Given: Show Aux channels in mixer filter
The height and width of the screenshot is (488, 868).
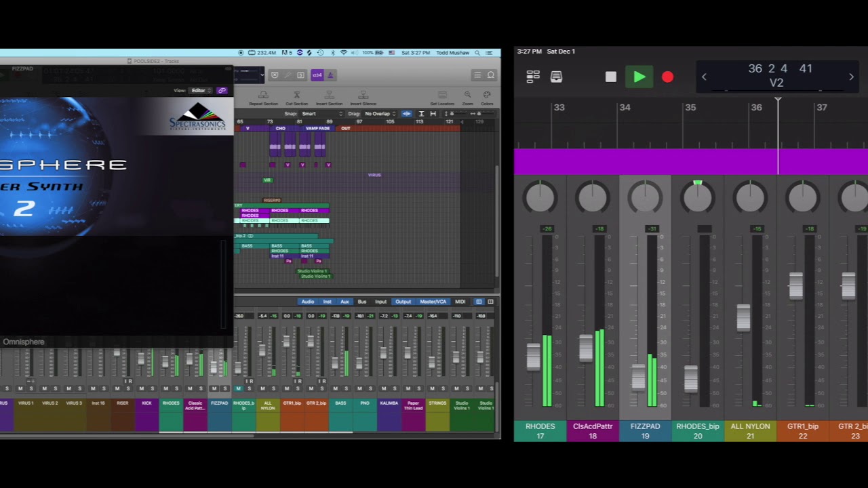Looking at the screenshot, I should point(344,302).
